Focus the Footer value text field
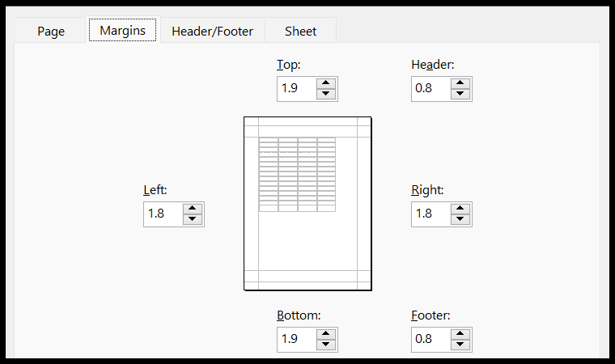The width and height of the screenshot is (615, 364). [431, 339]
